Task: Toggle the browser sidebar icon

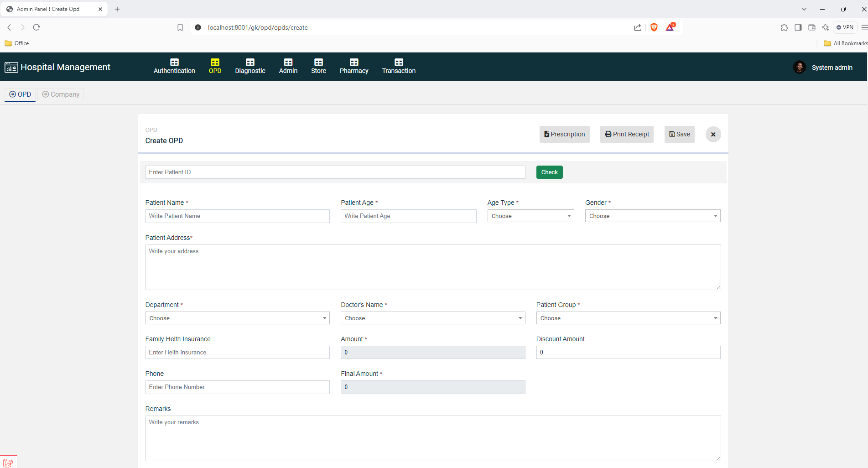Action: pyautogui.click(x=798, y=27)
